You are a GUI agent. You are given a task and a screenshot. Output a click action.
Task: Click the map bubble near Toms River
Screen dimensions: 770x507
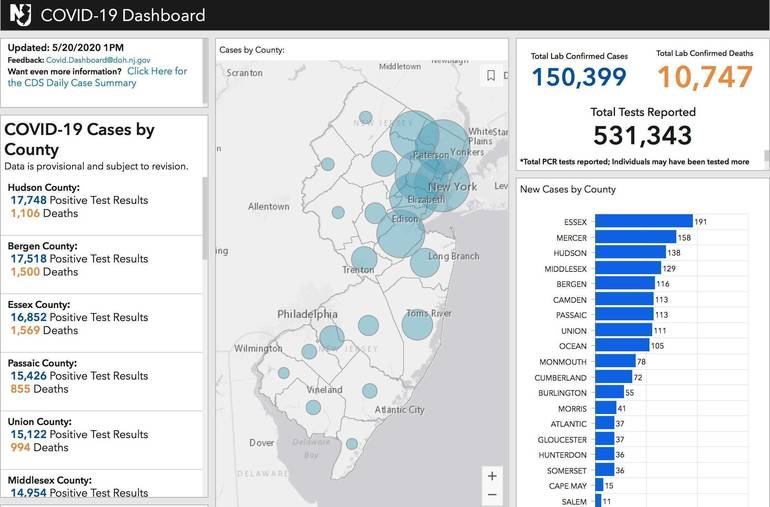click(x=418, y=325)
